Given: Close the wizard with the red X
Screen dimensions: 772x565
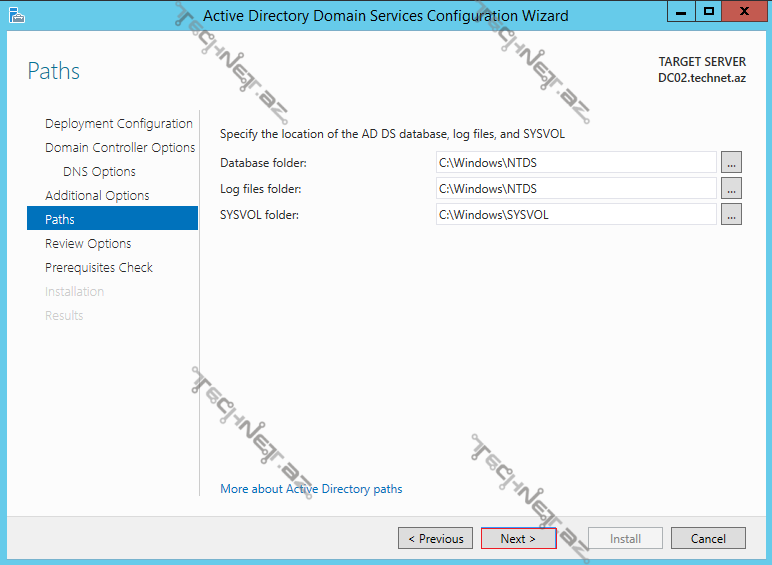Looking at the screenshot, I should click(x=744, y=11).
